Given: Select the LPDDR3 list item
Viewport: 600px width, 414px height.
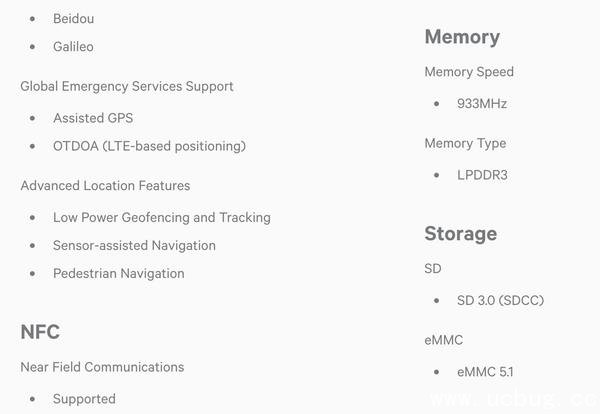Looking at the screenshot, I should [482, 174].
